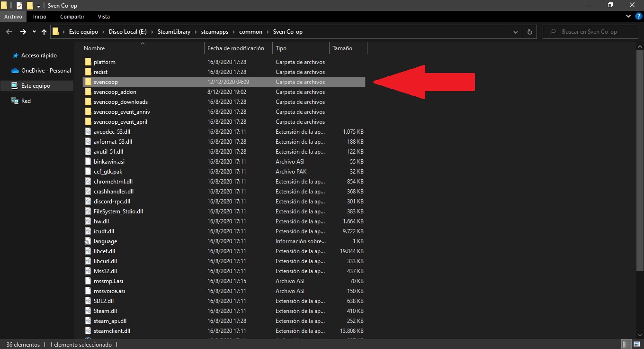
Task: Select the crashhandler.dll file name
Action: pyautogui.click(x=114, y=192)
